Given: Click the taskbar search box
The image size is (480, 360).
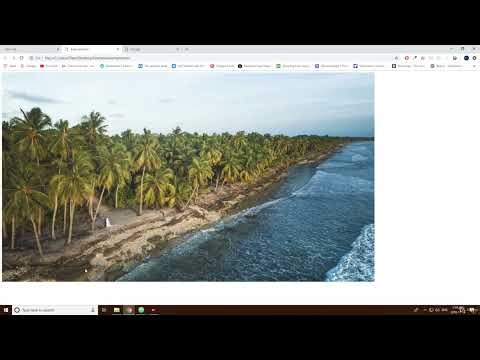Looking at the screenshot, I should (x=55, y=310).
